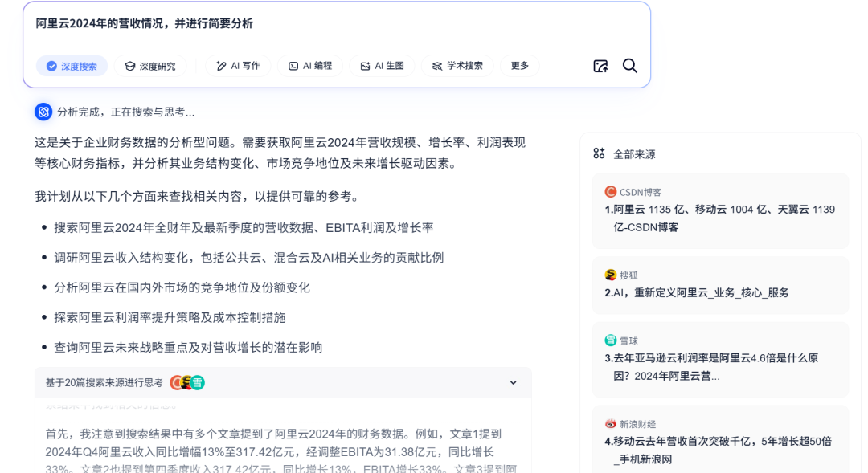Viewport: 868px width, 473px height.
Task: Click the magnifier search icon
Action: click(629, 66)
